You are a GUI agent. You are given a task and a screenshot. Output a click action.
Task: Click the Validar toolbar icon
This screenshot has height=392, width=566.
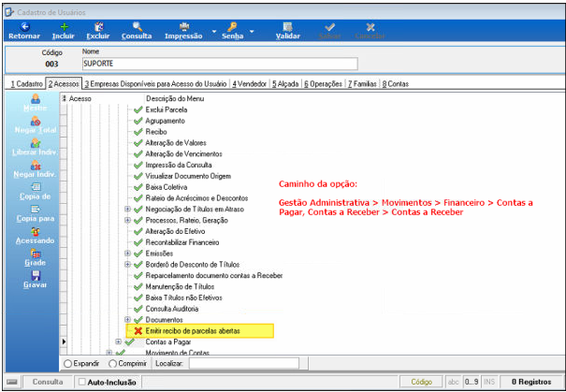(x=288, y=27)
